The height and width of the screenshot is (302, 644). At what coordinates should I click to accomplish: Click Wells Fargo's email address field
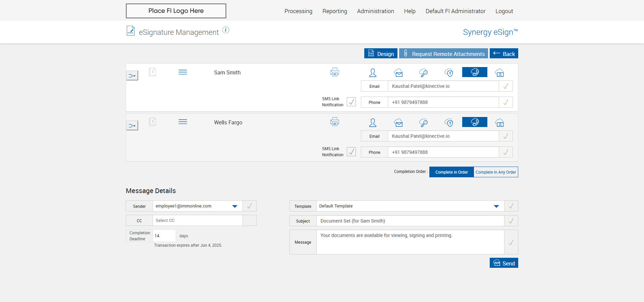click(x=443, y=136)
